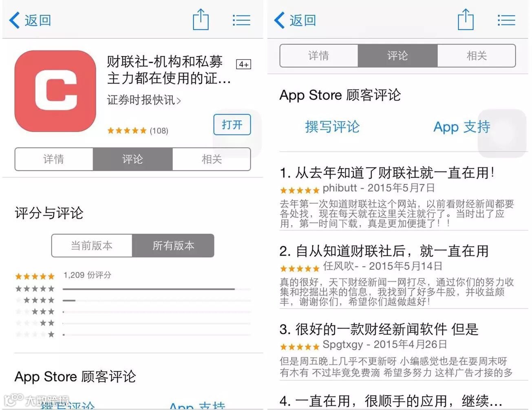
Task: Switch to 详情 tab on left screen
Action: tap(54, 159)
